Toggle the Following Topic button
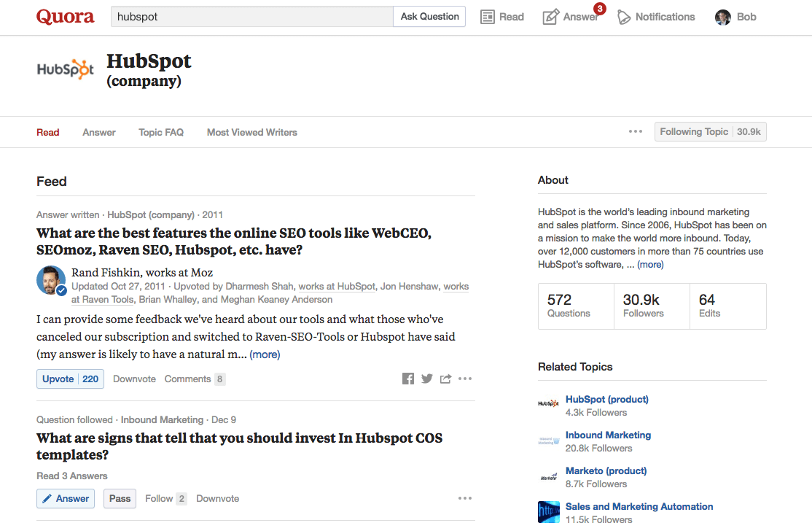812x531 pixels. 711,131
